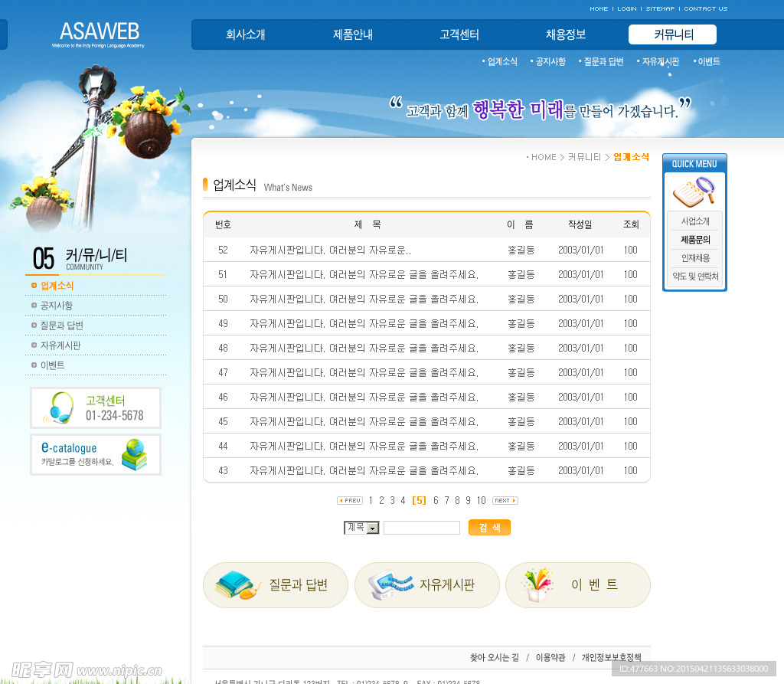Open the 고객센터 menu
The width and height of the screenshot is (784, 684).
[x=459, y=34]
